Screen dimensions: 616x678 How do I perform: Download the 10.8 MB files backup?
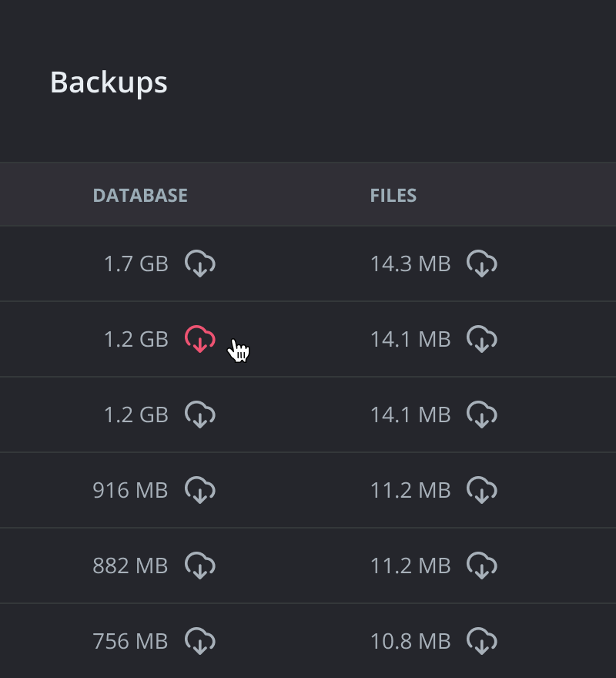pos(481,641)
